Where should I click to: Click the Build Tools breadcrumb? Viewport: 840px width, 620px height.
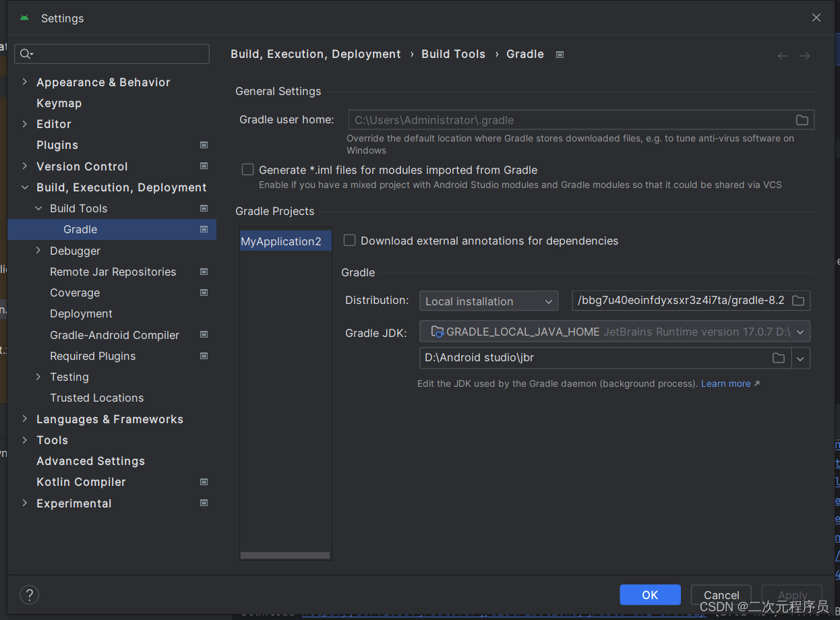click(453, 54)
